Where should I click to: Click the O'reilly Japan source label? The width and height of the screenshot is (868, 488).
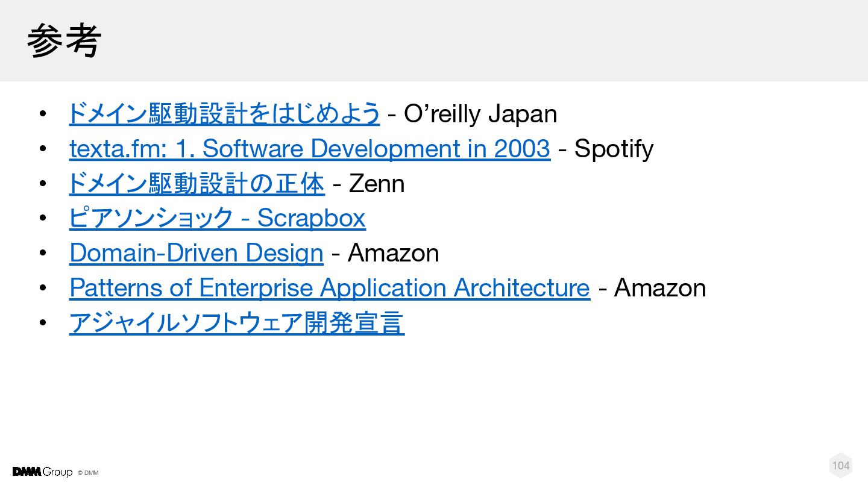click(480, 113)
